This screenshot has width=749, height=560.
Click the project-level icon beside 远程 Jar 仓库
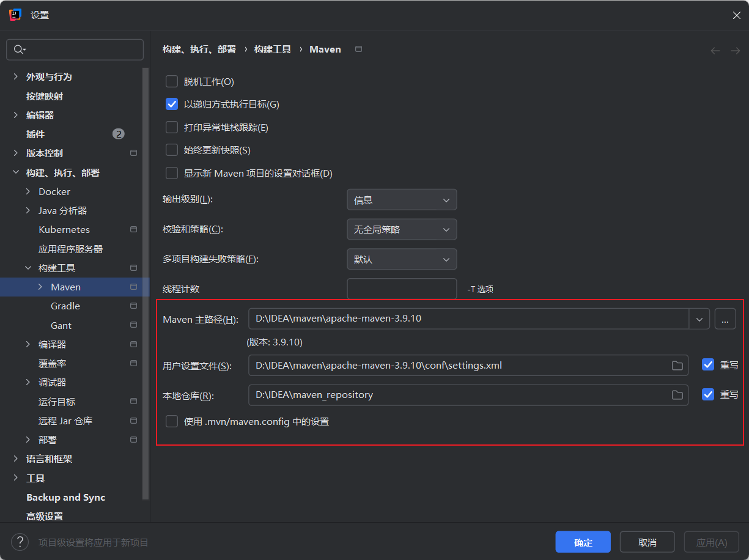133,421
